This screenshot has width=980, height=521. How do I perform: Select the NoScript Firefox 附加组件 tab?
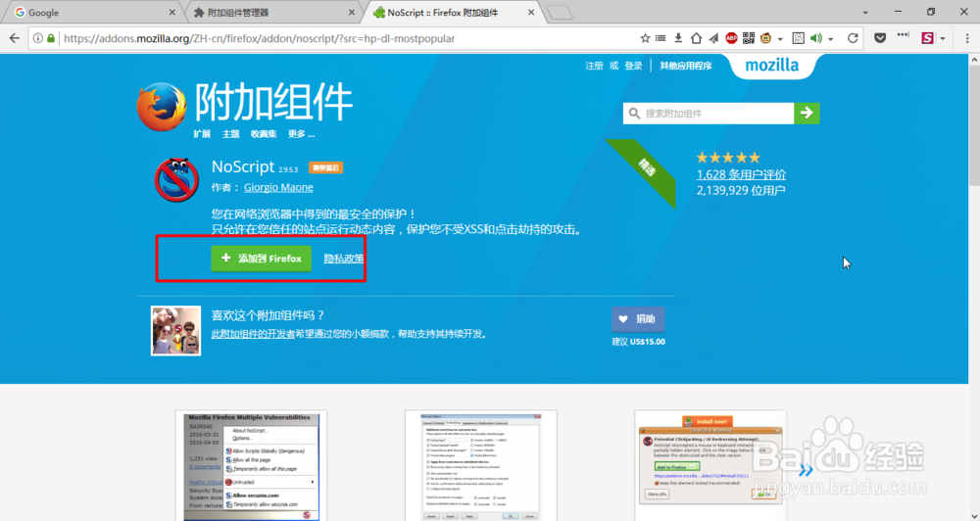455,13
